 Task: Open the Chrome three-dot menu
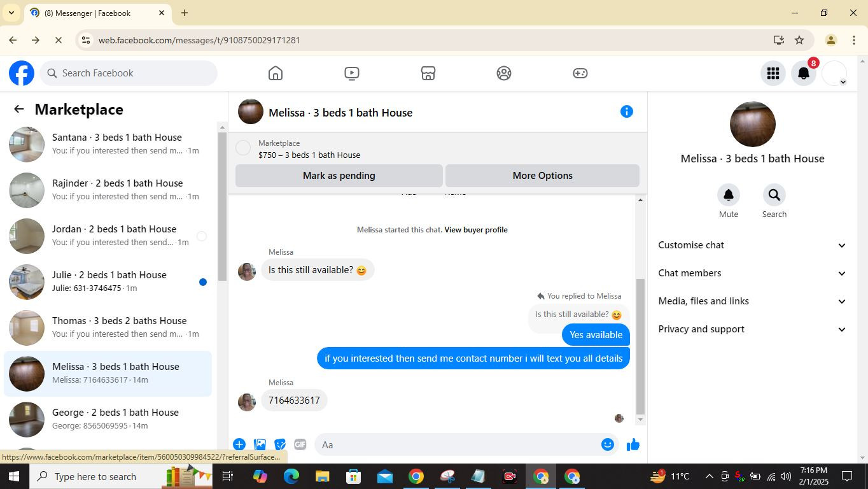pyautogui.click(x=854, y=40)
